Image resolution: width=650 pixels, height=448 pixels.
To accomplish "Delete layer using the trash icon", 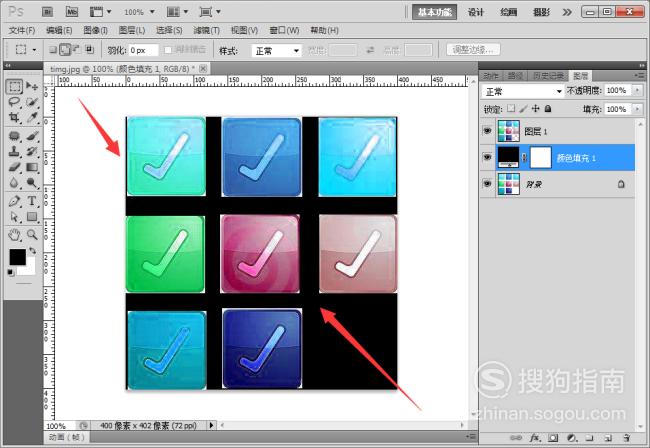I will [626, 437].
